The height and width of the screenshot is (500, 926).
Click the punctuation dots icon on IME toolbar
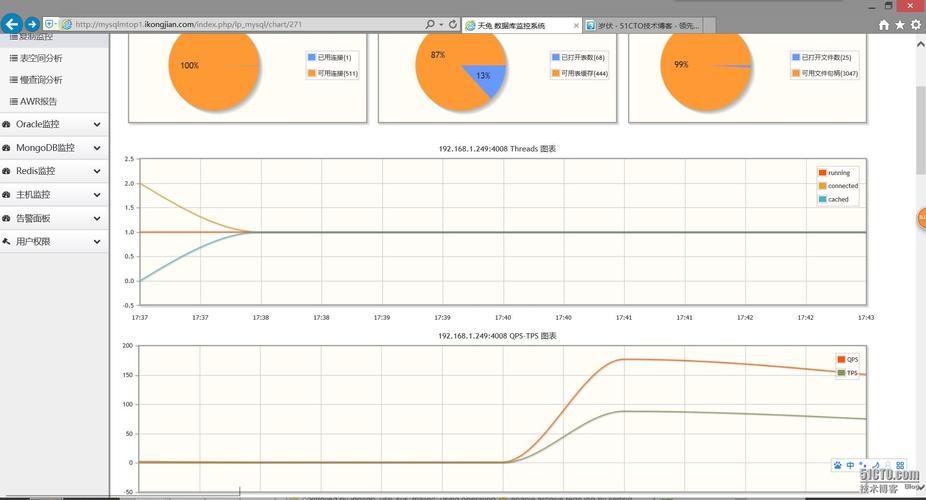click(x=863, y=465)
